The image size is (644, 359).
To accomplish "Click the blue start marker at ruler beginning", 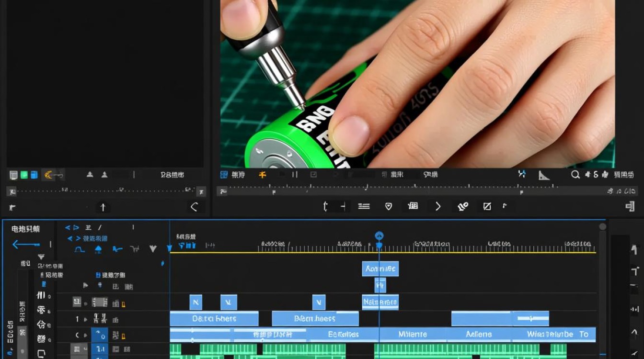I will click(169, 248).
